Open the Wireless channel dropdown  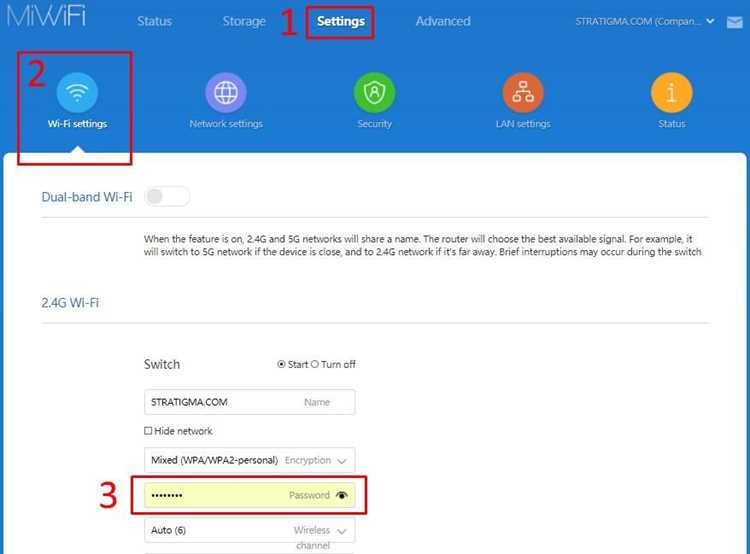[x=249, y=530]
